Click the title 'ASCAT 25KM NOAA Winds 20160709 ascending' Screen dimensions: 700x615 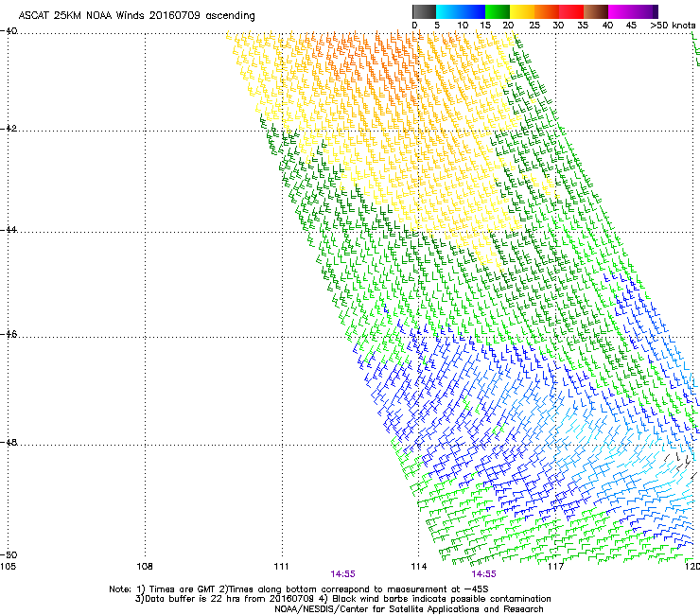tap(136, 15)
